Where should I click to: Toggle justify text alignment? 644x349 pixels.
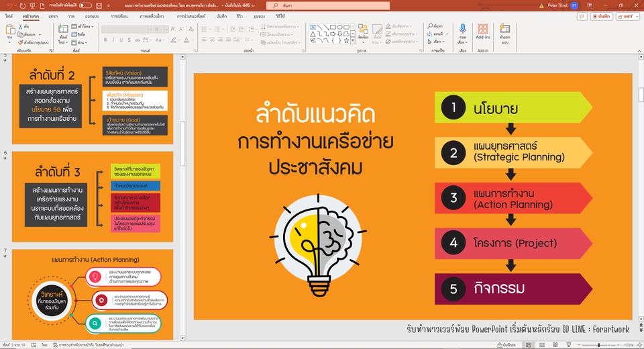pos(229,40)
